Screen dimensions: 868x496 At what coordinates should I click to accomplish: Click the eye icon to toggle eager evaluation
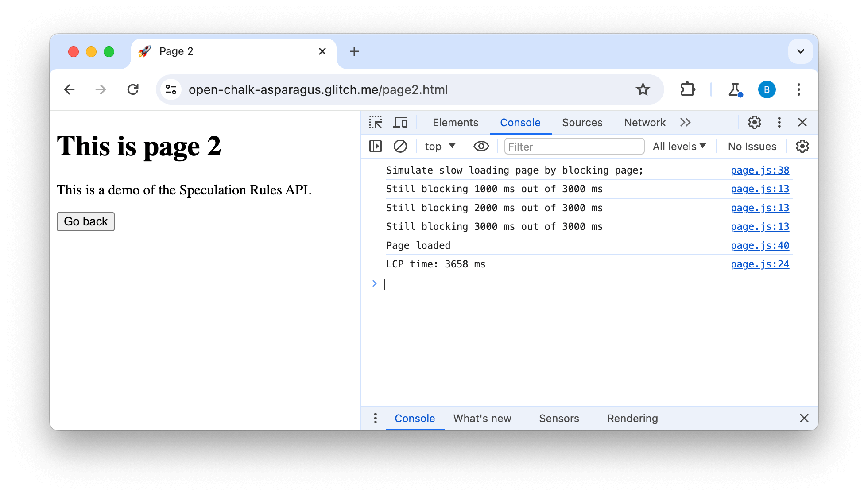pos(480,146)
